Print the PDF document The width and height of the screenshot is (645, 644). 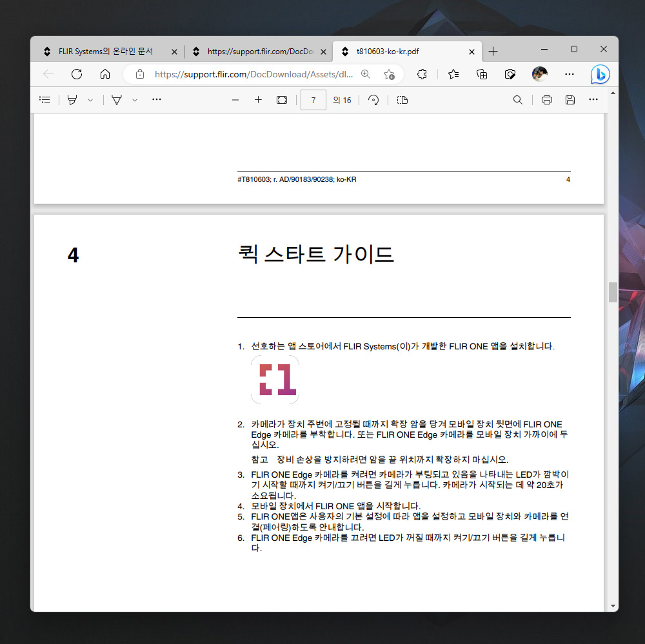(547, 99)
